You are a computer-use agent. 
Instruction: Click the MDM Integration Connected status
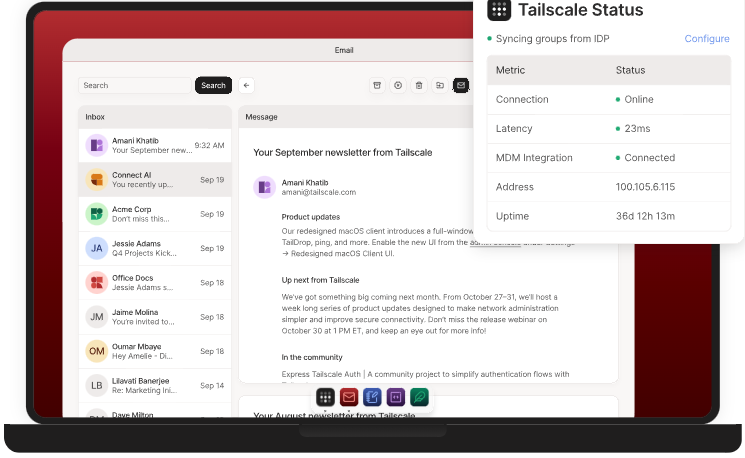645,158
